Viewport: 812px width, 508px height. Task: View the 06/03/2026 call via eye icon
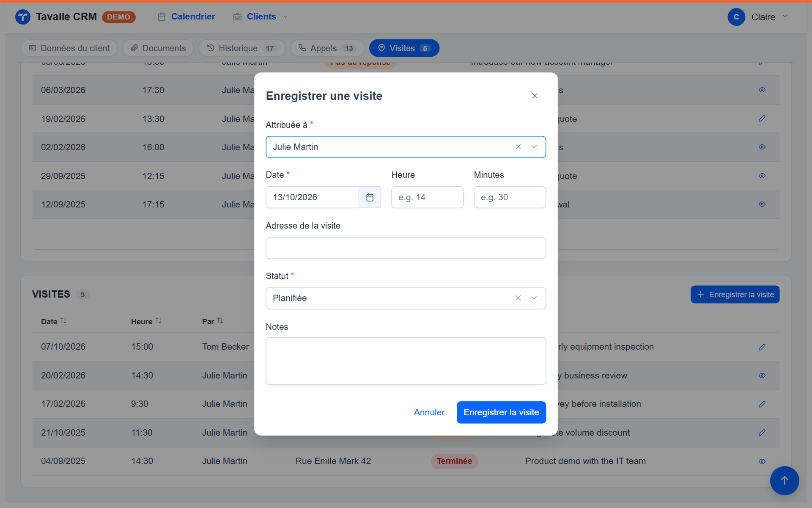(x=762, y=90)
